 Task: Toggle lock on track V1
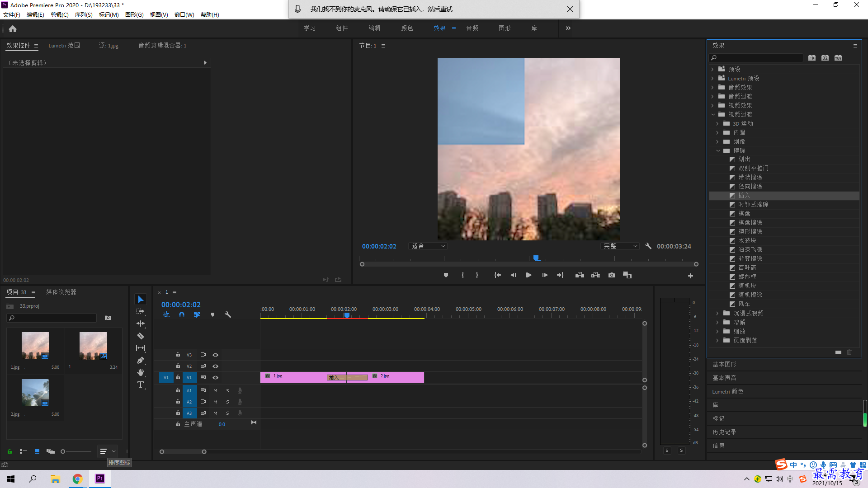point(178,377)
